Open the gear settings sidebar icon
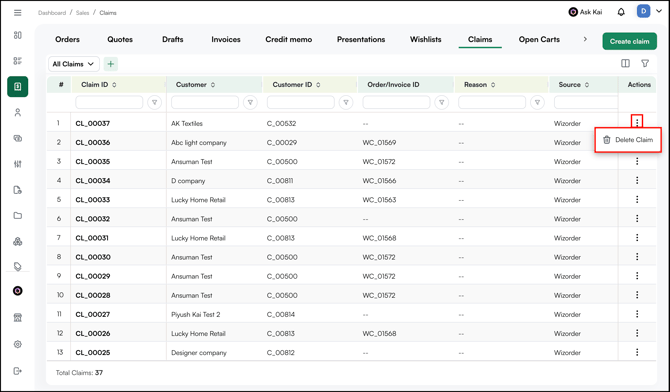Viewport: 670px width, 392px height. [x=18, y=344]
